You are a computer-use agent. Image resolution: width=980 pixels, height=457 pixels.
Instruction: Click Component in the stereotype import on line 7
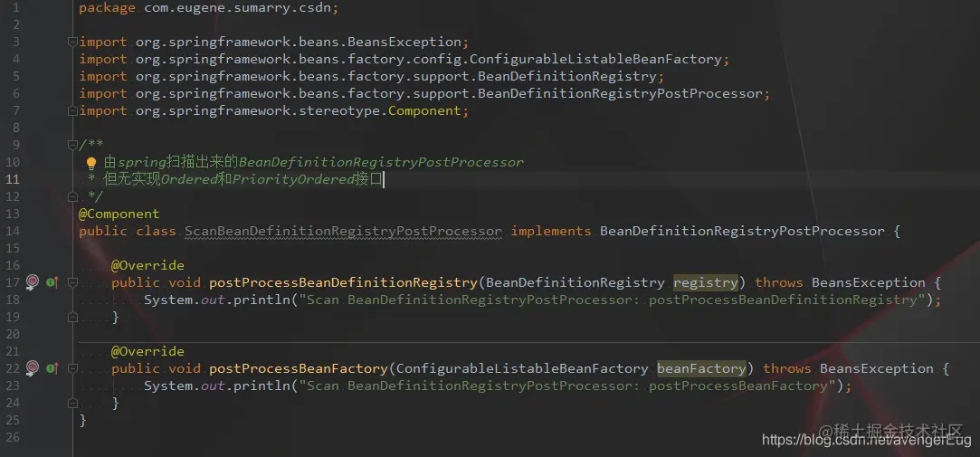point(424,110)
